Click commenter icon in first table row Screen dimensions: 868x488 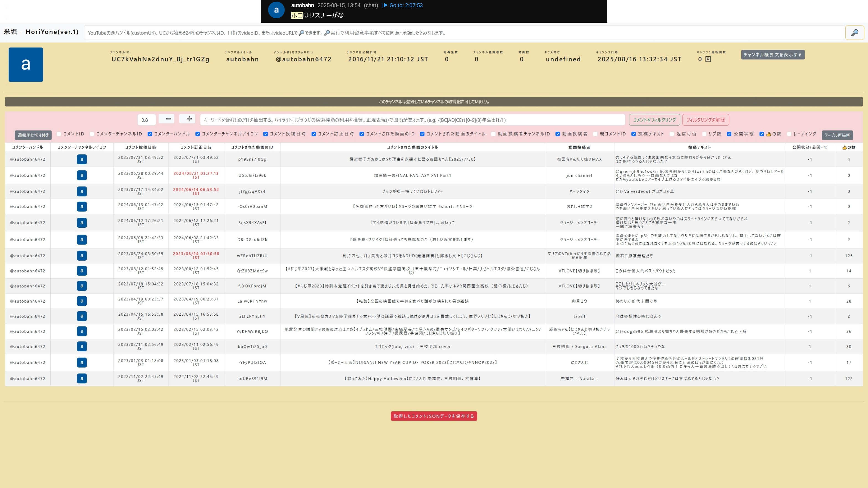tap(82, 159)
